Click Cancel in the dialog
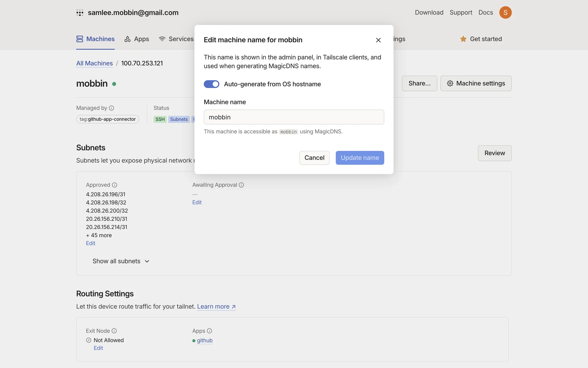 (x=314, y=158)
